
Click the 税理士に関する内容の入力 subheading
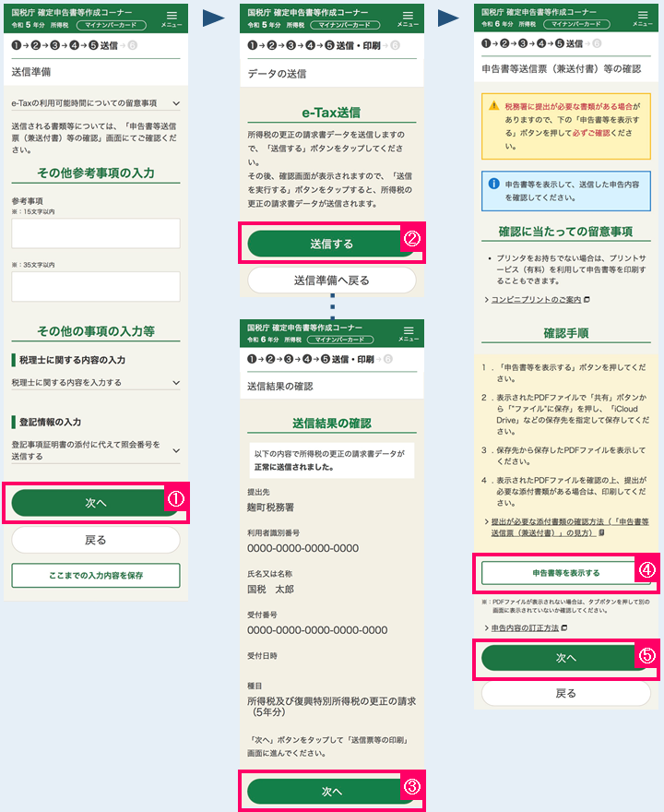point(73,360)
